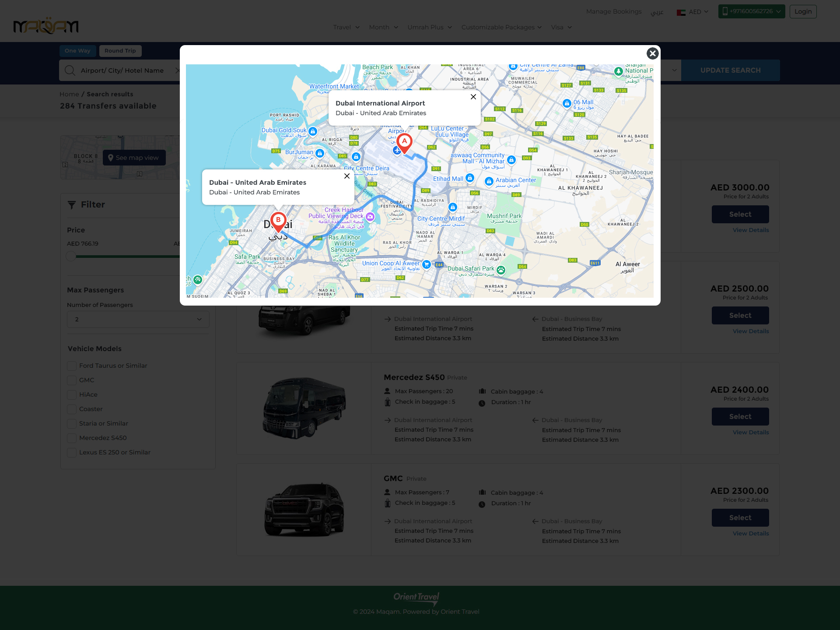Image resolution: width=840 pixels, height=630 pixels.
Task: Click the Union Coop Al Aweer cart icon
Action: tap(426, 264)
